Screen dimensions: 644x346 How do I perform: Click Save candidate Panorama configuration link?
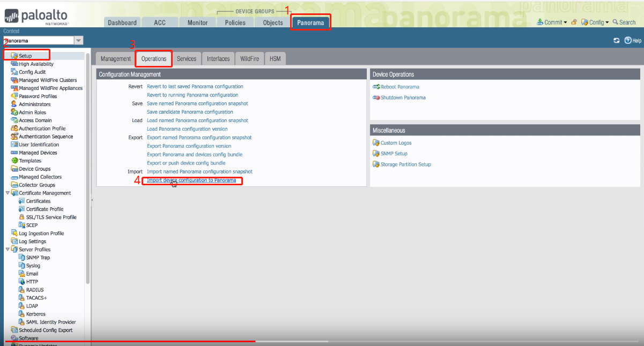pyautogui.click(x=190, y=112)
